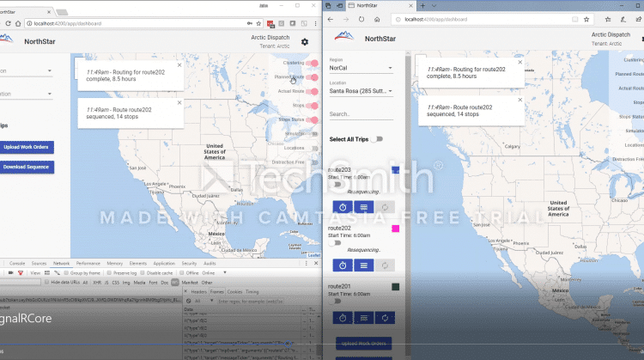Screen dimensions: 644x360
Task: Click DevTools record network log icon
Action: (10, 273)
